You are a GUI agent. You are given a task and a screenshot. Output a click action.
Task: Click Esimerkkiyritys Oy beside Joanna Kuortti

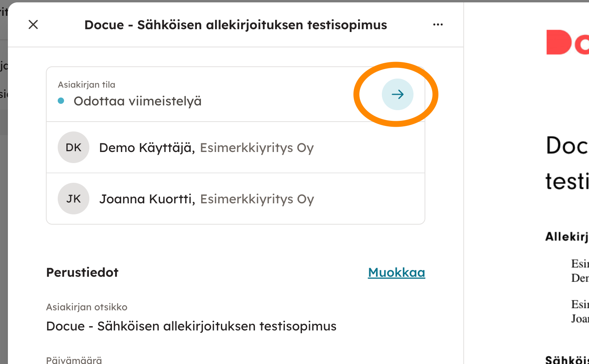click(257, 199)
